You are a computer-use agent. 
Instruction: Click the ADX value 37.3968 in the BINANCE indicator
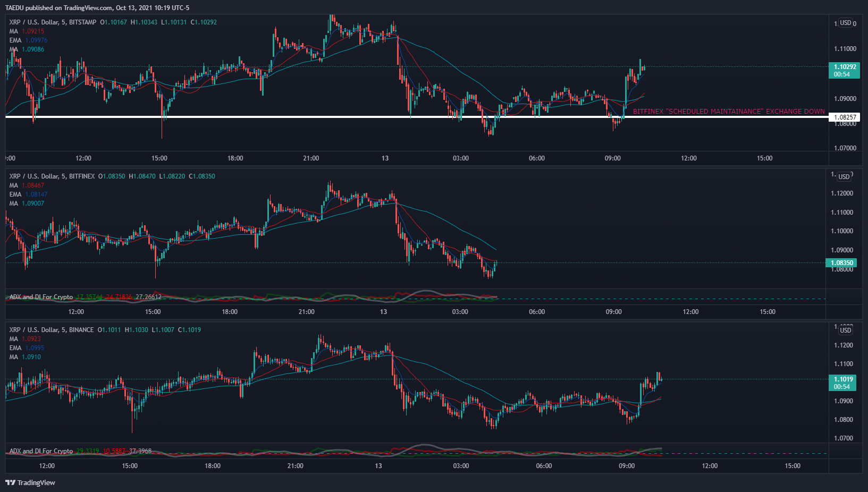click(140, 451)
